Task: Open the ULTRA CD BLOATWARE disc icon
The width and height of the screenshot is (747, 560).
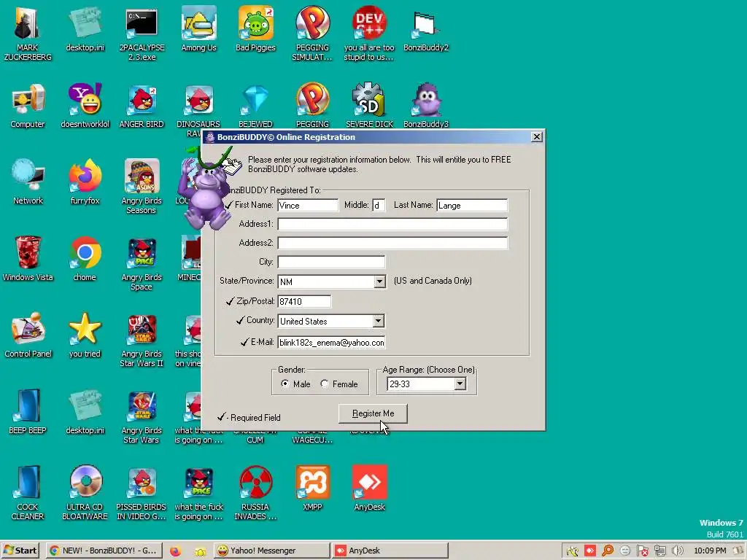Action: (85, 492)
